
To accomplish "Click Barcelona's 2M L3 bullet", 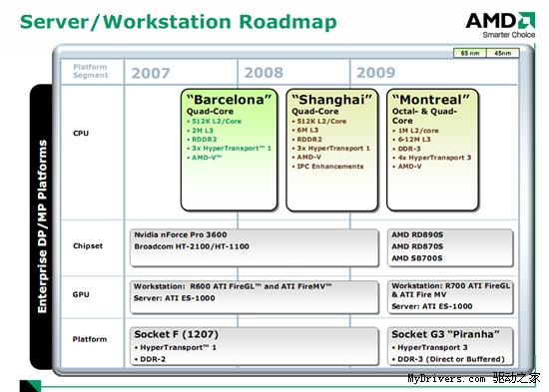I will [201, 131].
